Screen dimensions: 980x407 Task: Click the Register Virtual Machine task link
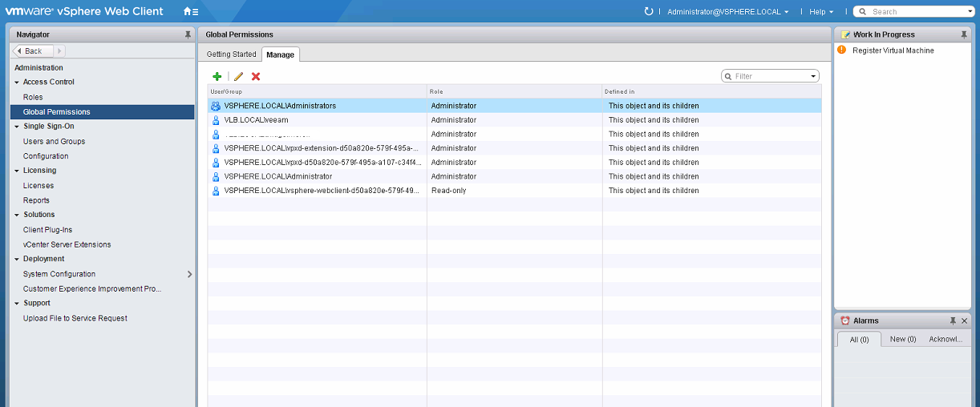pos(893,50)
